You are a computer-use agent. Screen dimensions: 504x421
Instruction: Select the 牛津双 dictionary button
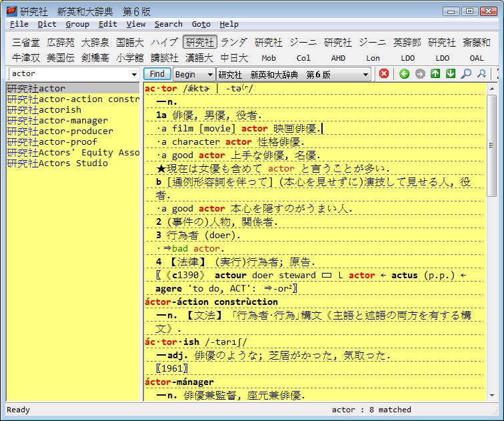click(26, 58)
